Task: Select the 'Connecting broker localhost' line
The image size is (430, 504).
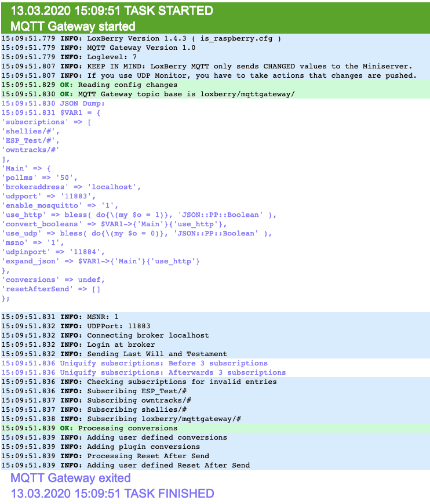Action: [x=216, y=336]
